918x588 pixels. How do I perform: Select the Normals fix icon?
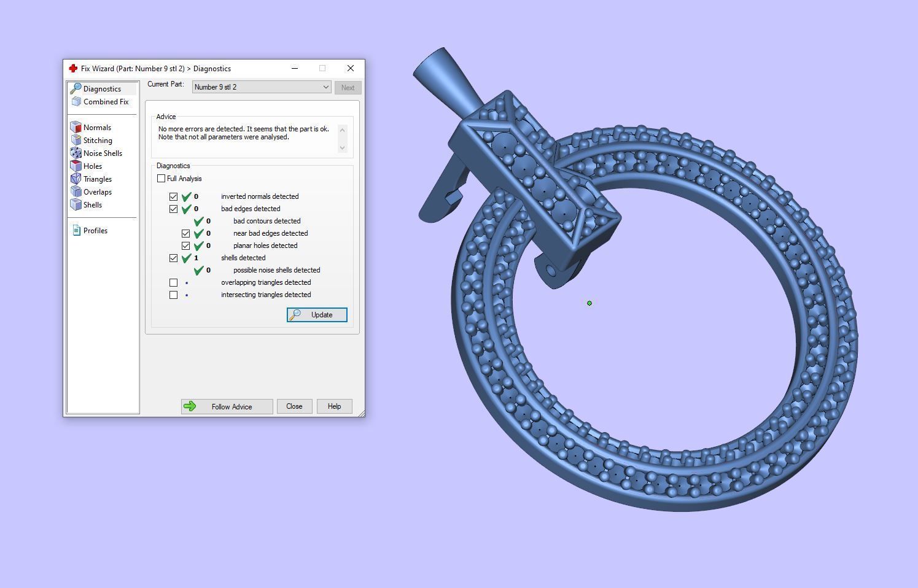(x=76, y=127)
